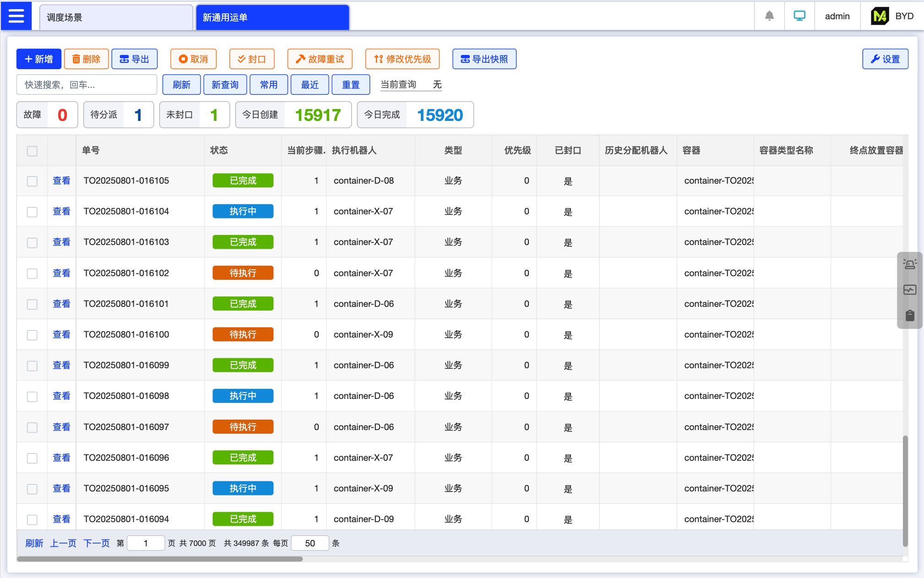This screenshot has width=924, height=578.
Task: Open the hamburger menu in the top-left corner
Action: [x=16, y=16]
